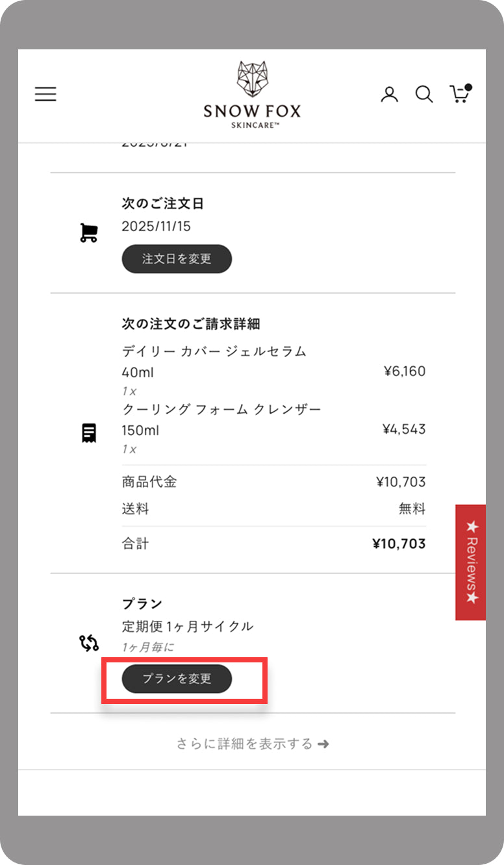
Task: Click the cycle arrows icon beside プラン
Action: click(89, 643)
